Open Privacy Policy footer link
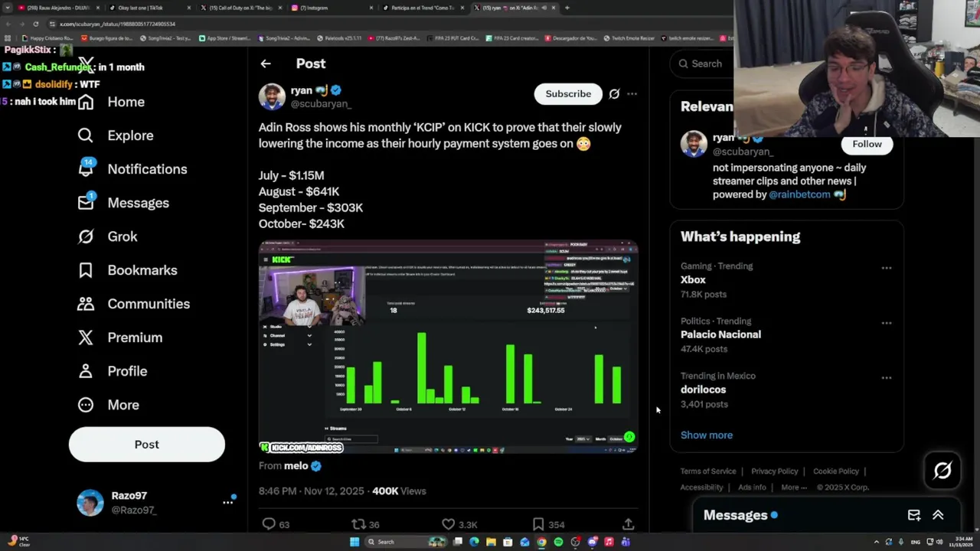980x551 pixels. 774,471
